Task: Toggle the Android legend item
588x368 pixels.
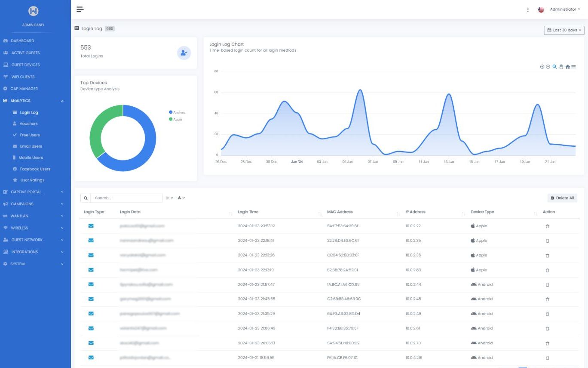Action: pyautogui.click(x=177, y=112)
